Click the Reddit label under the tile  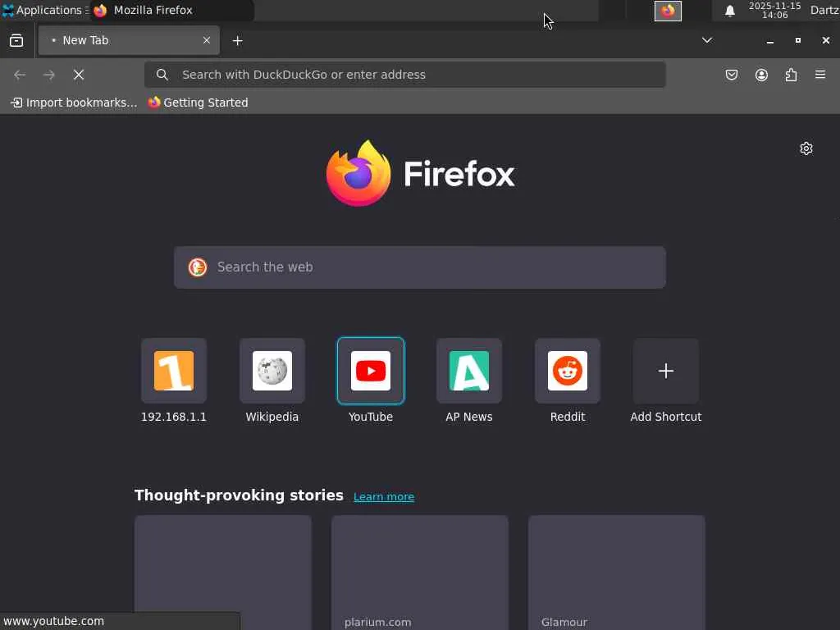pyautogui.click(x=568, y=417)
